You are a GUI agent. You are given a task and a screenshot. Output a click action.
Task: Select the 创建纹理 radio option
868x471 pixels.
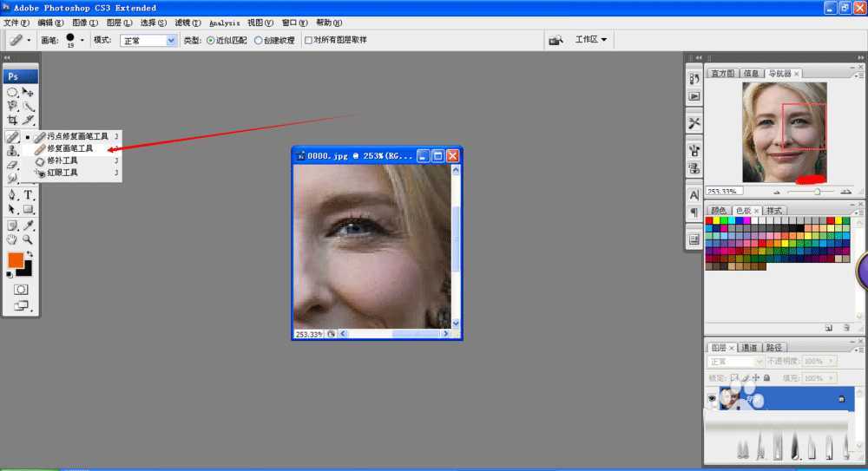258,40
